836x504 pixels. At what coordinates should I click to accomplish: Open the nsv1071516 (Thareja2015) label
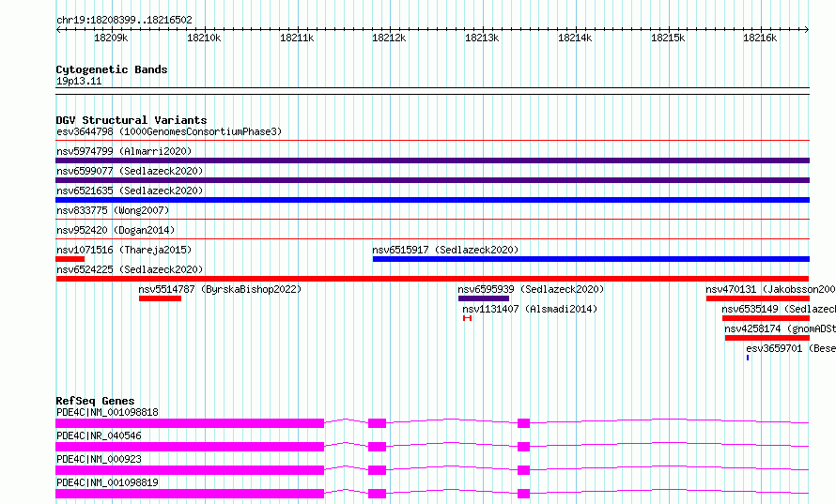[x=124, y=250]
